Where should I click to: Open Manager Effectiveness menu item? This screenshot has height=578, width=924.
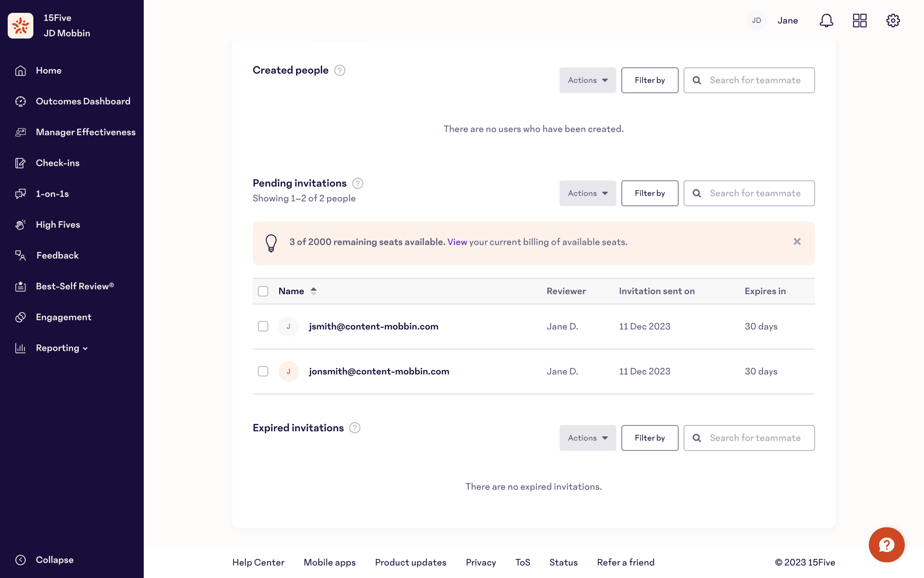[86, 132]
